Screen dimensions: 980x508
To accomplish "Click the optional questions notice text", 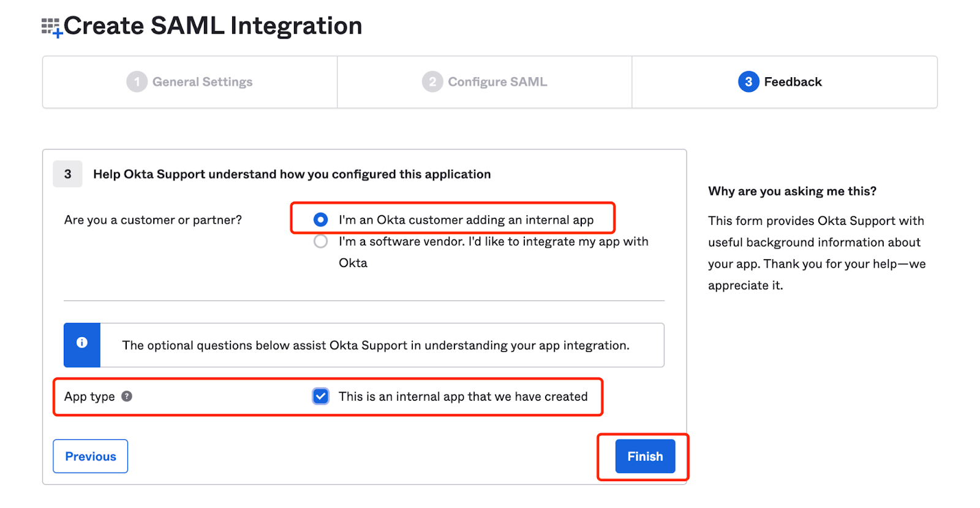I will (376, 346).
